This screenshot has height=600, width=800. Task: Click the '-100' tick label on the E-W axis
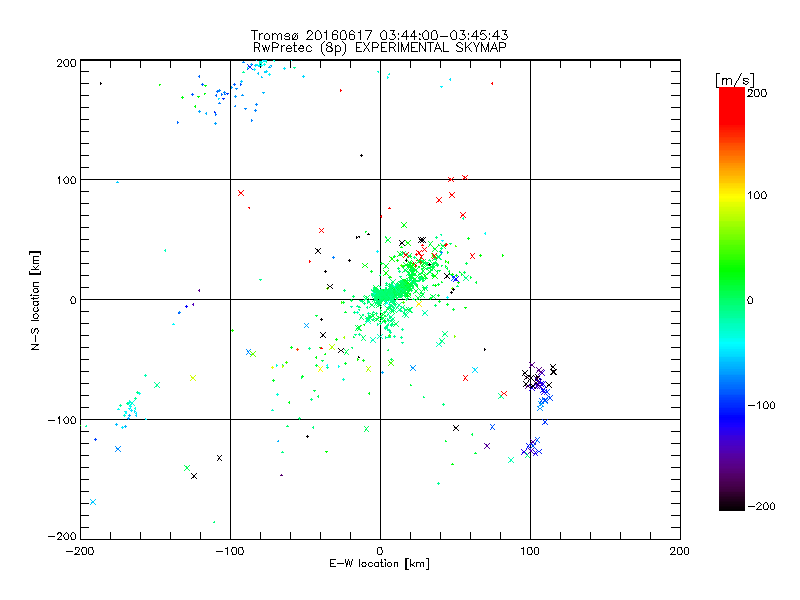[x=230, y=551]
